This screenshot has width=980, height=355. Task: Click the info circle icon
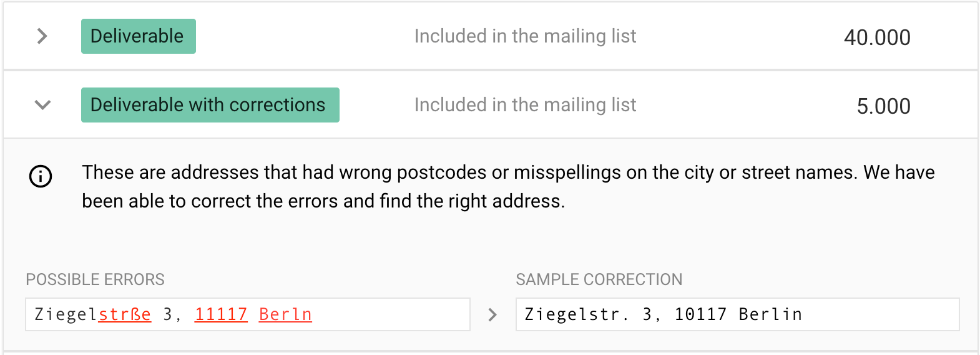41,176
